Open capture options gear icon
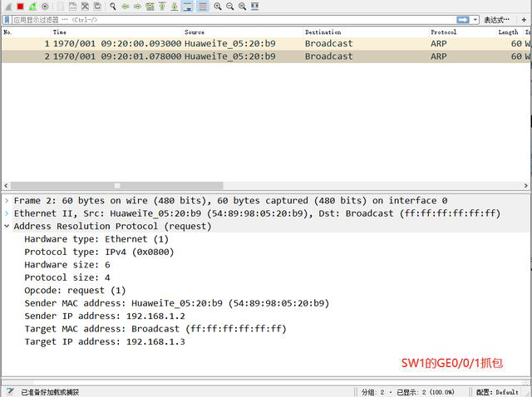Image resolution: width=532 pixels, height=397 pixels. pos(45,6)
